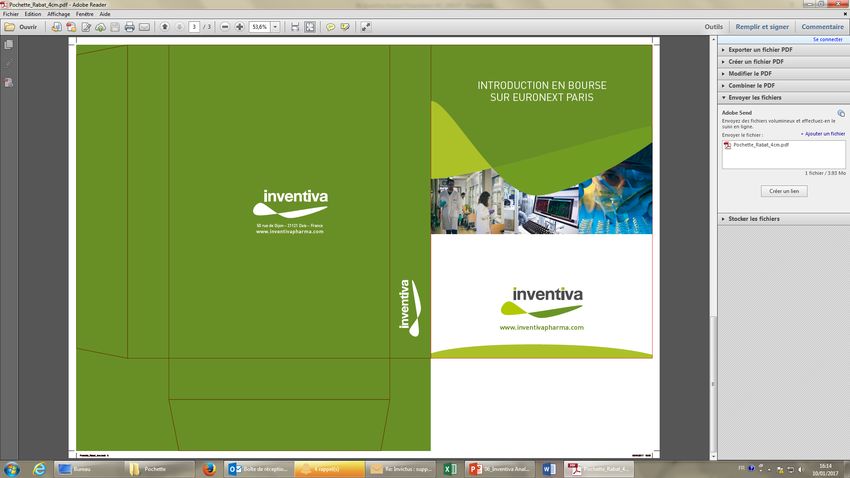Click the save file floppy icon
The image size is (850, 478).
115,27
